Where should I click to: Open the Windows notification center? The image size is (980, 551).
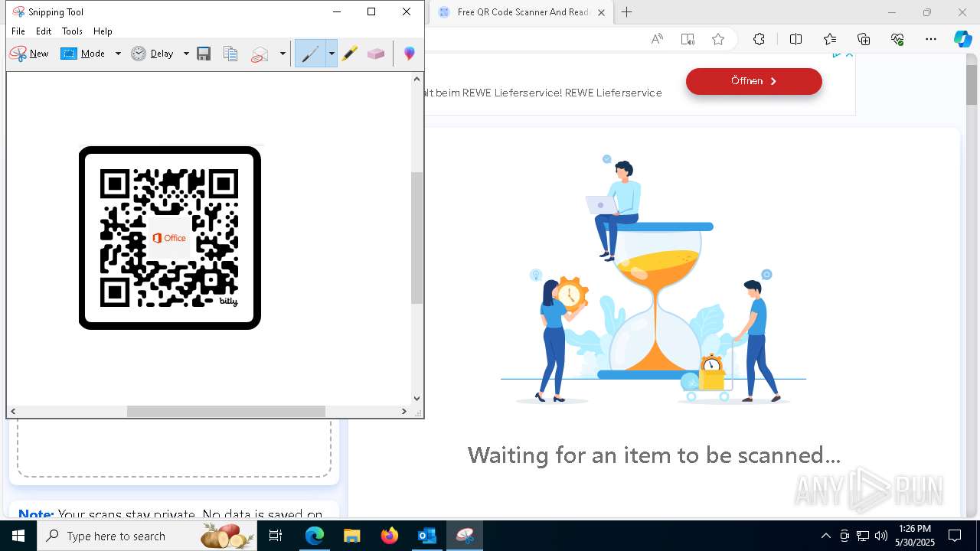tap(955, 536)
